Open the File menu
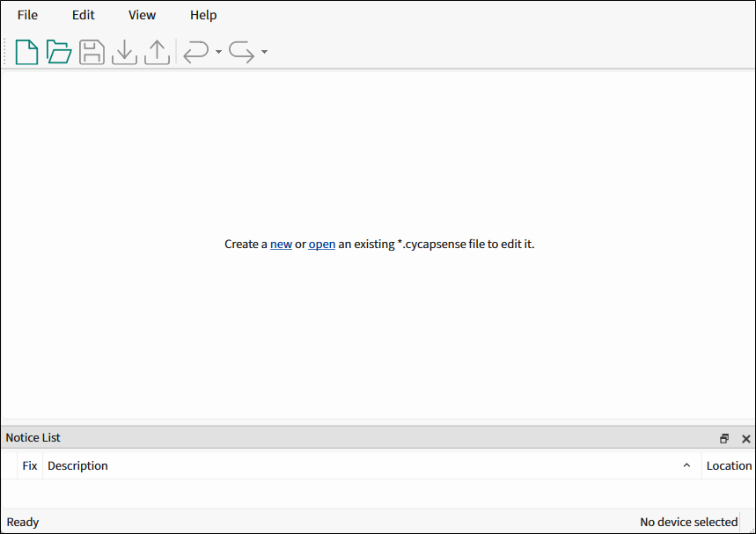The image size is (756, 534). 27,15
